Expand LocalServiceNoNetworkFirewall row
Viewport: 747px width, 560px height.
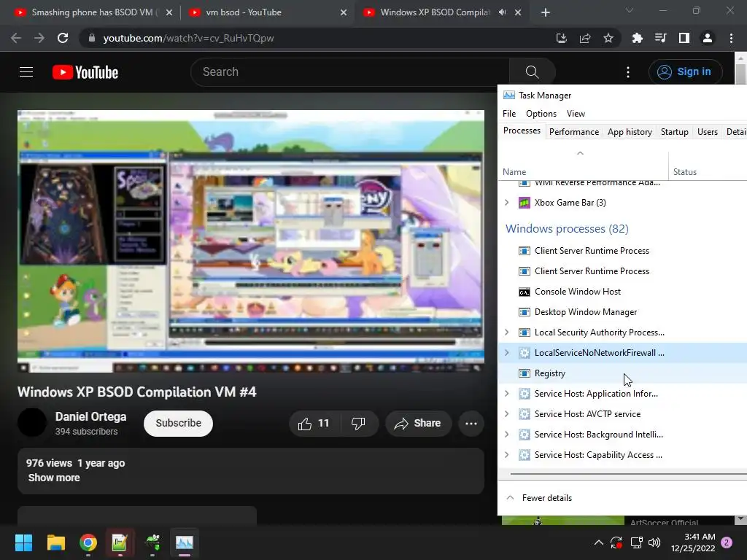coord(506,353)
